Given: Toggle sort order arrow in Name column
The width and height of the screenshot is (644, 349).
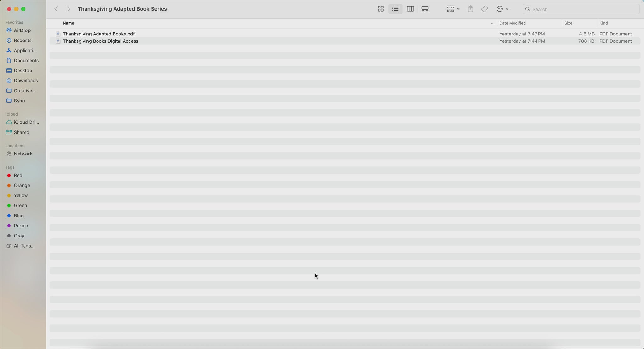Looking at the screenshot, I should (x=492, y=23).
